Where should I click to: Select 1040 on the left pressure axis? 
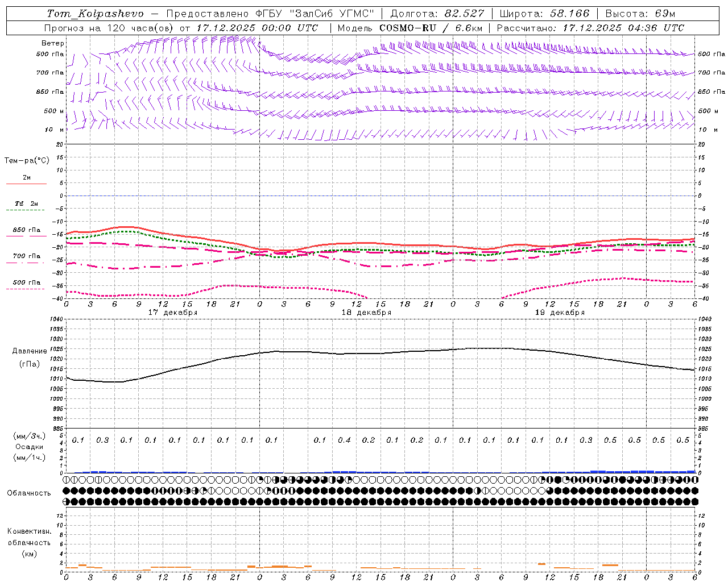point(57,319)
